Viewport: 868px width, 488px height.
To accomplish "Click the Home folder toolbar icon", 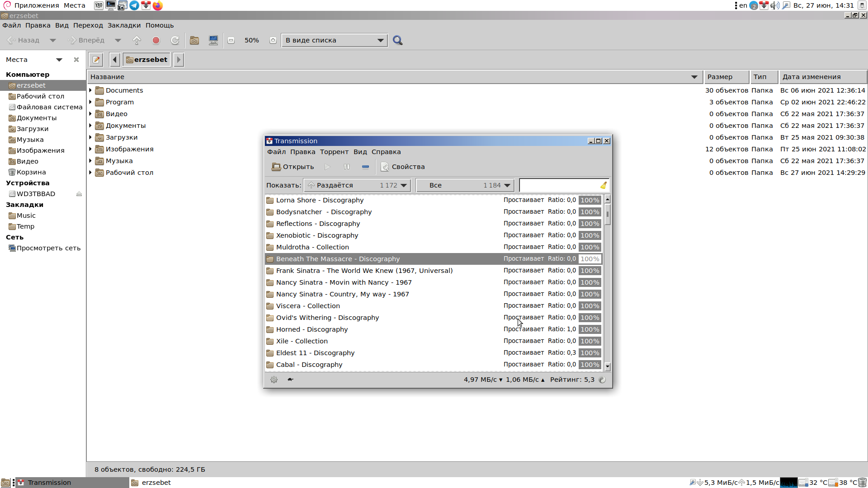I will click(194, 40).
